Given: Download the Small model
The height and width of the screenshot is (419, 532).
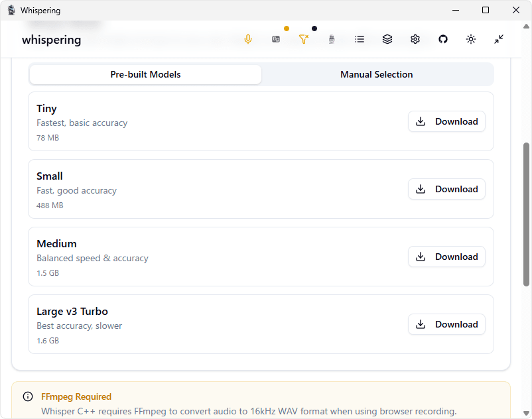Looking at the screenshot, I should click(x=446, y=189).
